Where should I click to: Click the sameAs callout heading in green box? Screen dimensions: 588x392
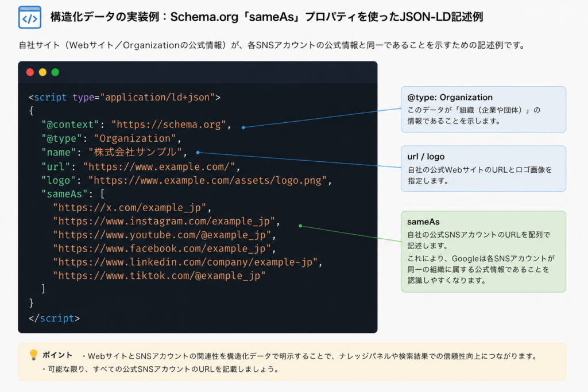coord(423,222)
